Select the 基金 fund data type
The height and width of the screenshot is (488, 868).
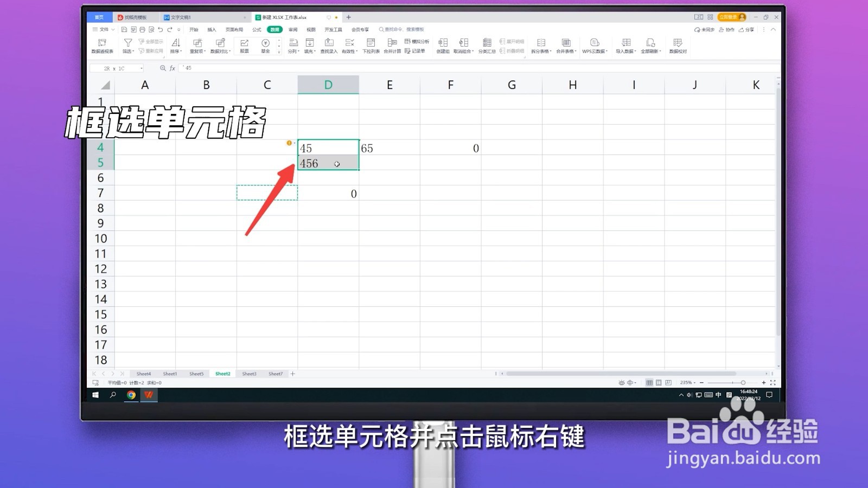coord(265,46)
